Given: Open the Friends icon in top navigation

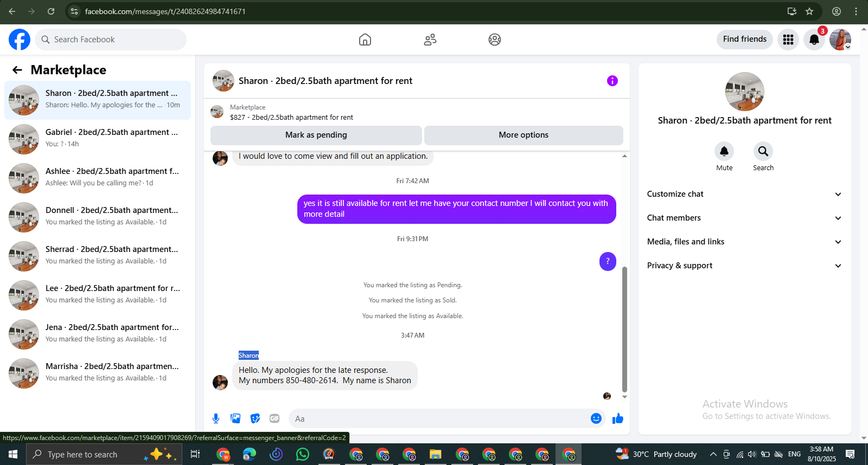Looking at the screenshot, I should pyautogui.click(x=430, y=40).
